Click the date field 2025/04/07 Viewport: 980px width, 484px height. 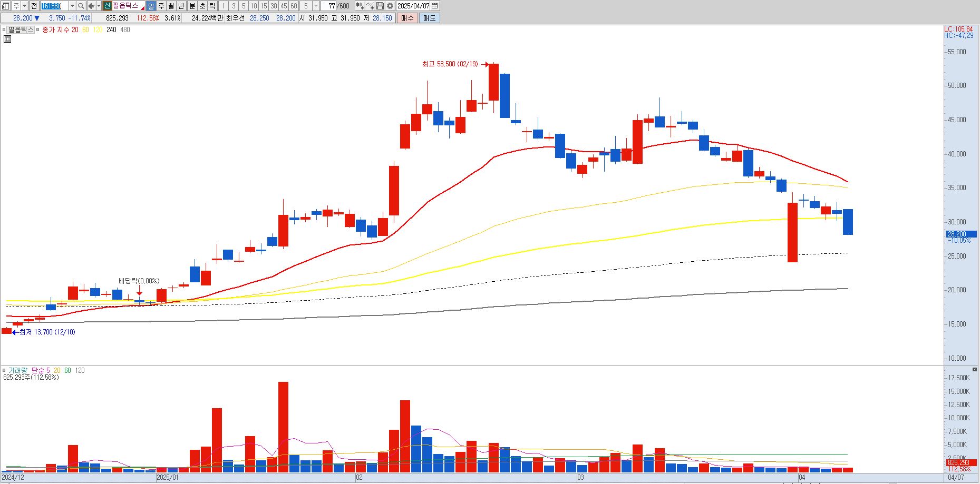click(x=413, y=6)
